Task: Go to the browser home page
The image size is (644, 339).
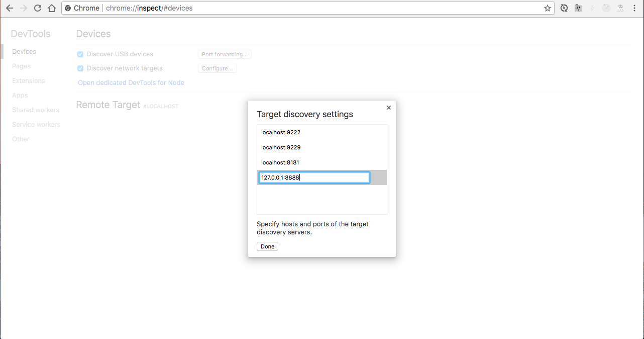Action: (52, 8)
